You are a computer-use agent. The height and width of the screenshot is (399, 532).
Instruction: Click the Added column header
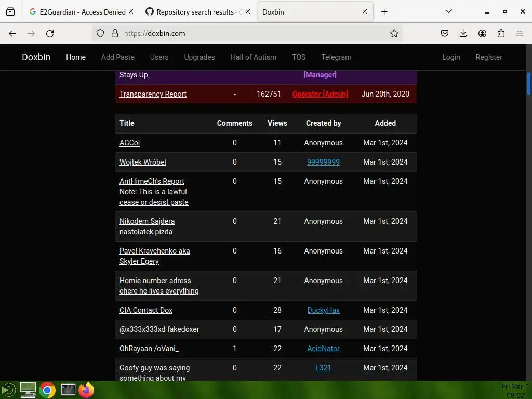(x=385, y=123)
